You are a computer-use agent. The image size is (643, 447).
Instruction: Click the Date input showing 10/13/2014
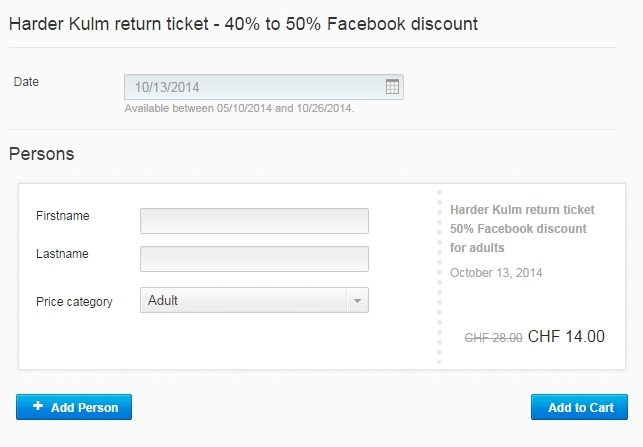tap(264, 87)
